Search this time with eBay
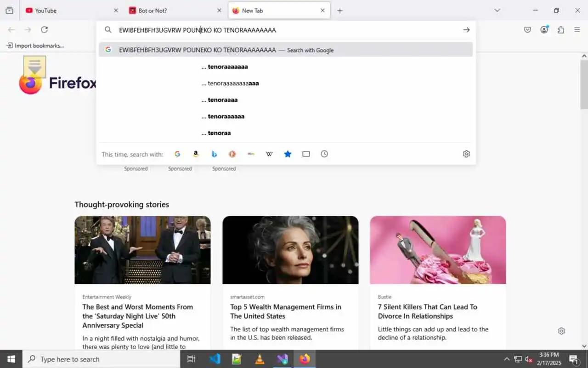The image size is (588, 368). pyautogui.click(x=251, y=154)
